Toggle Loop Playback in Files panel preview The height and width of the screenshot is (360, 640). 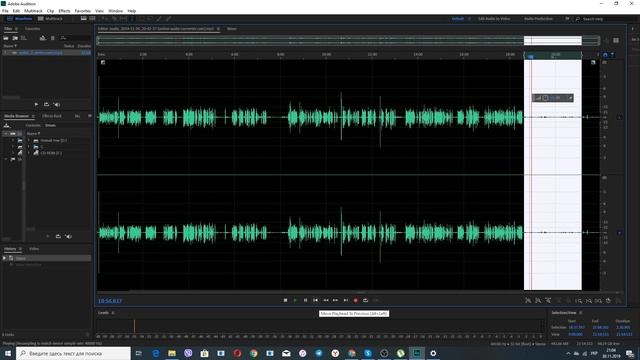[x=47, y=104]
